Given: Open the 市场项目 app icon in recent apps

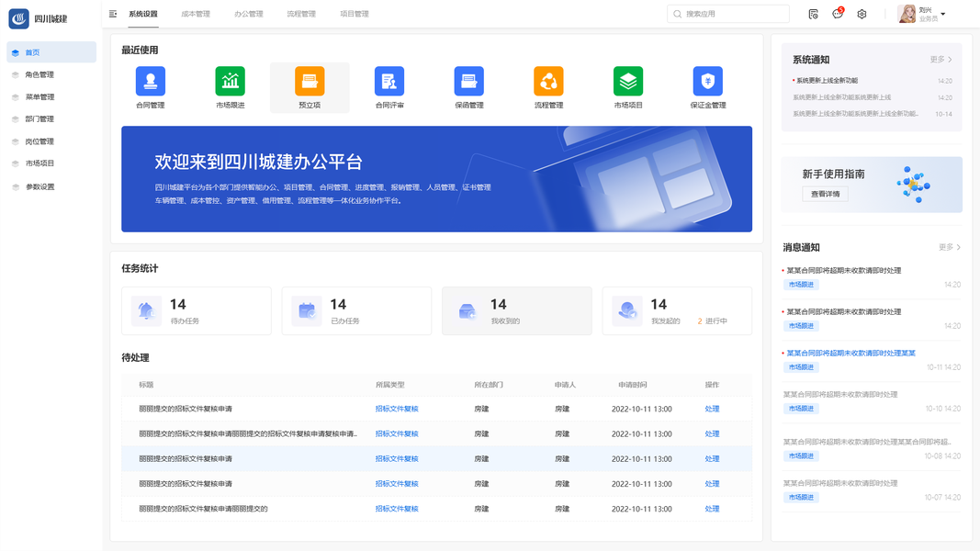Looking at the screenshot, I should [x=628, y=81].
